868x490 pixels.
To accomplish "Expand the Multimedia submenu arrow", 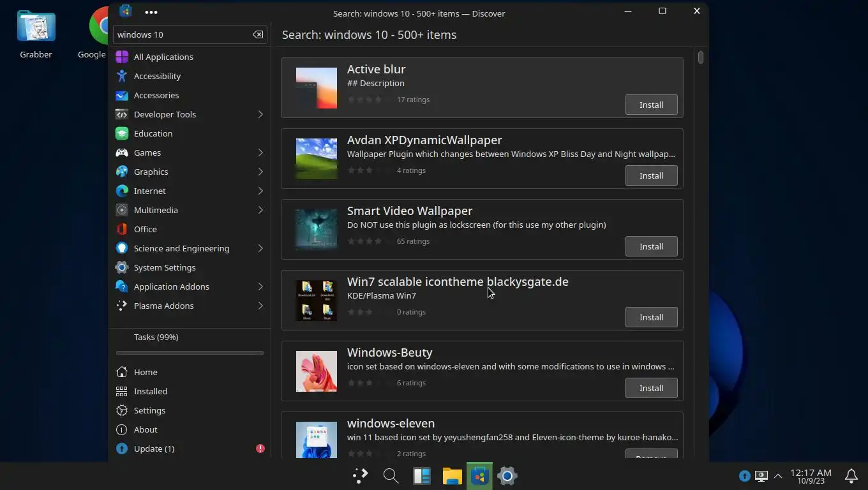I will (x=260, y=210).
